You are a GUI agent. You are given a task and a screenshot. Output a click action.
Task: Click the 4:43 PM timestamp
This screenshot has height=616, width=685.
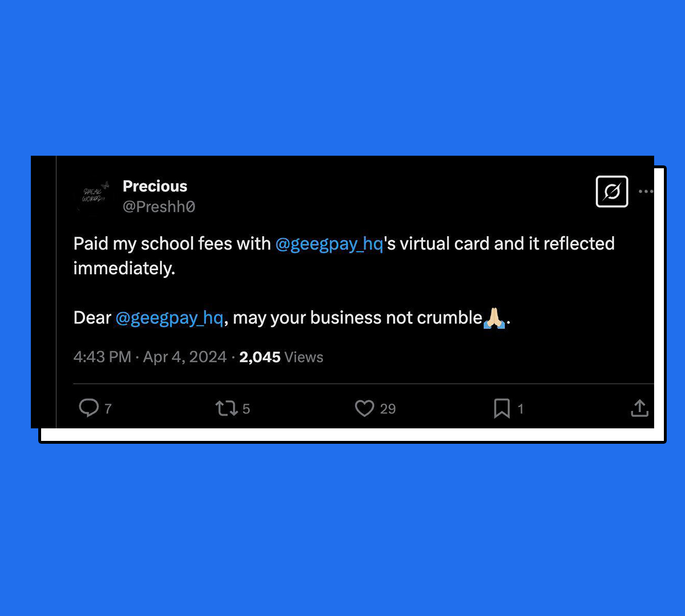102,357
